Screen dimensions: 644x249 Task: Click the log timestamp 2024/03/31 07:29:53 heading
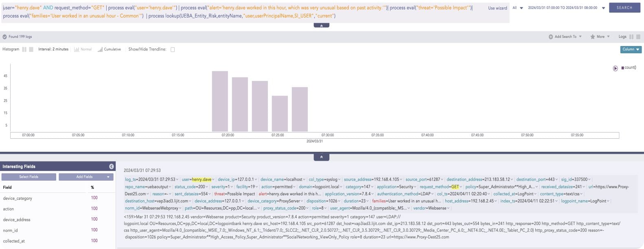coord(142,170)
